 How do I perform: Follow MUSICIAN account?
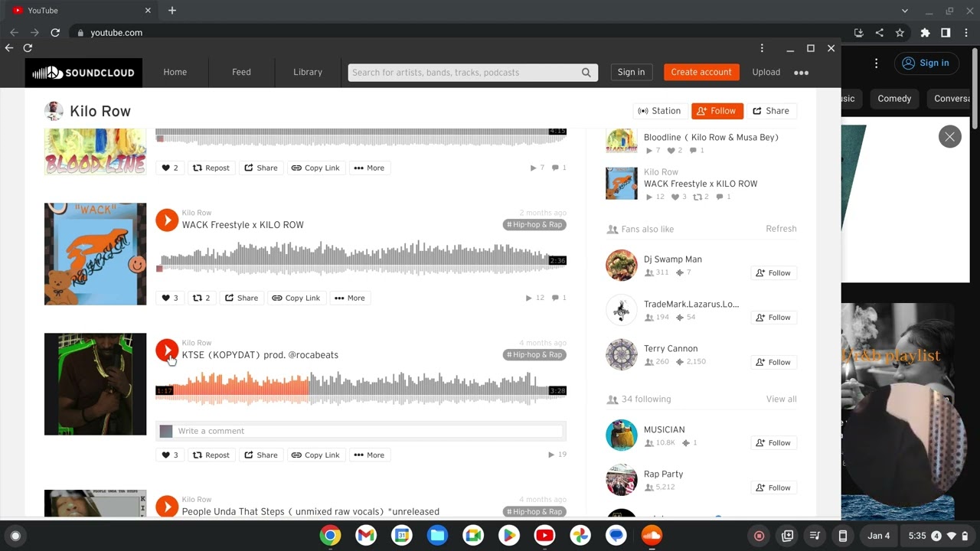click(773, 443)
